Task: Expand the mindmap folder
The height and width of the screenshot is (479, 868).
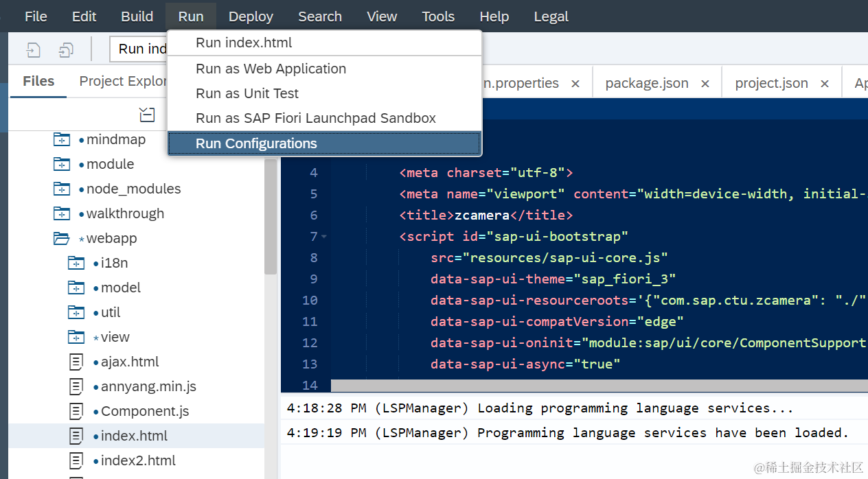Action: (116, 139)
